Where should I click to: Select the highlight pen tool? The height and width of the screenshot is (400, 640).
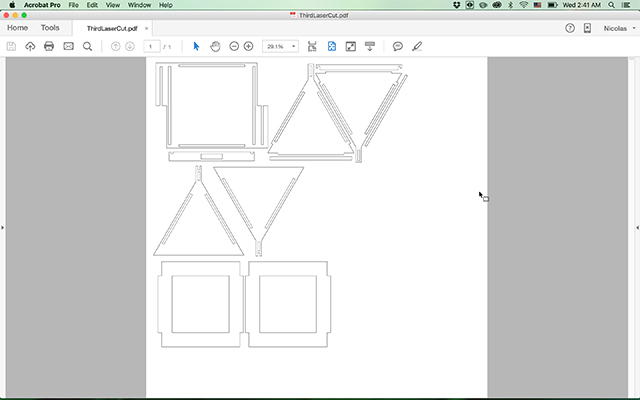point(417,47)
